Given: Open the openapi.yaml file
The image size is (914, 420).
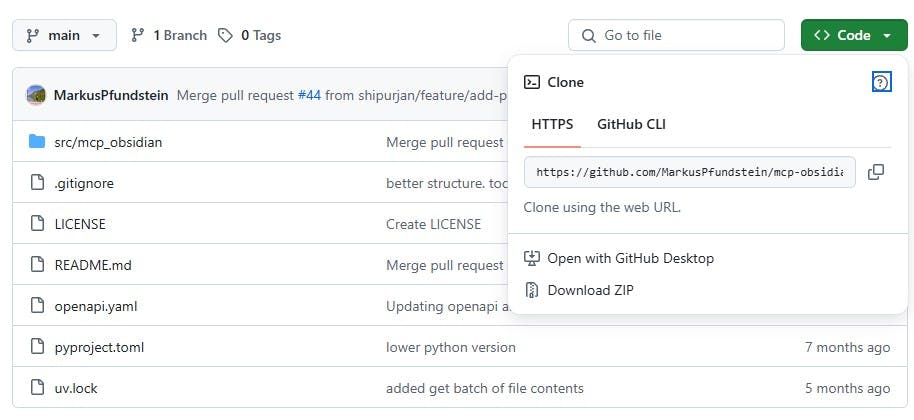Looking at the screenshot, I should click(96, 306).
